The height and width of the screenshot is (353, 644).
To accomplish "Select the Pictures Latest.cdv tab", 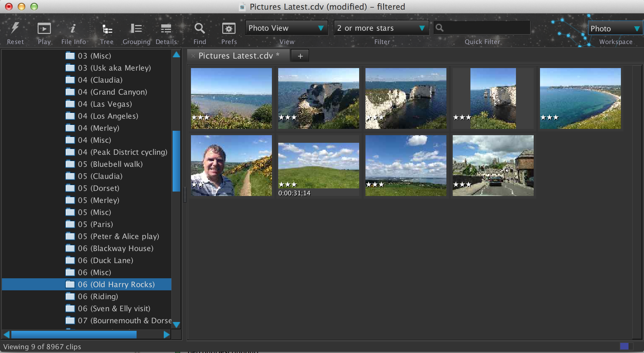I will 236,56.
